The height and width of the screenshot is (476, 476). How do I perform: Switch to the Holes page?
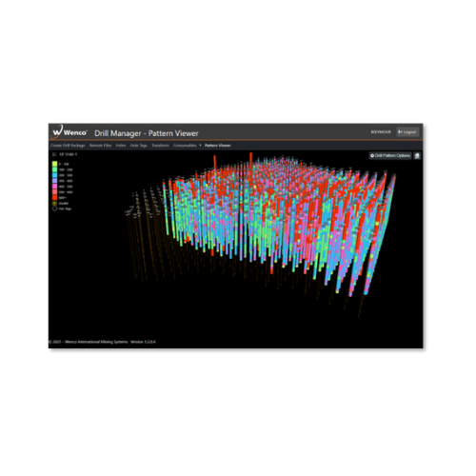click(x=121, y=146)
